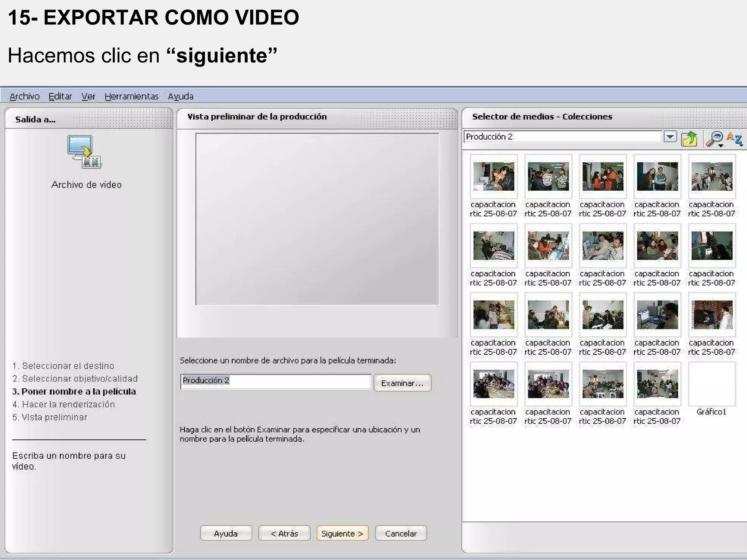This screenshot has width=747, height=560.
Task: Select first thumbnail in first row of collection
Action: pos(494,176)
